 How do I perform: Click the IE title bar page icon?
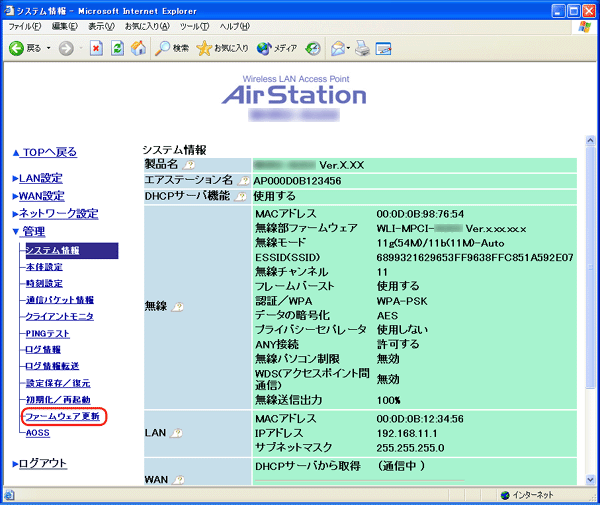coord(9,10)
